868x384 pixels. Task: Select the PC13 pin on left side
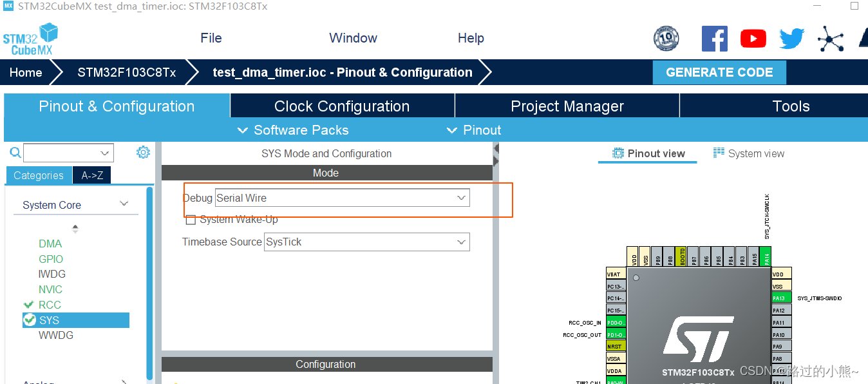point(616,286)
